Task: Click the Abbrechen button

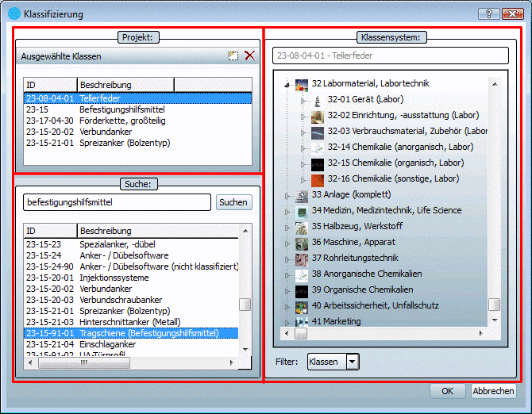Action: point(493,391)
